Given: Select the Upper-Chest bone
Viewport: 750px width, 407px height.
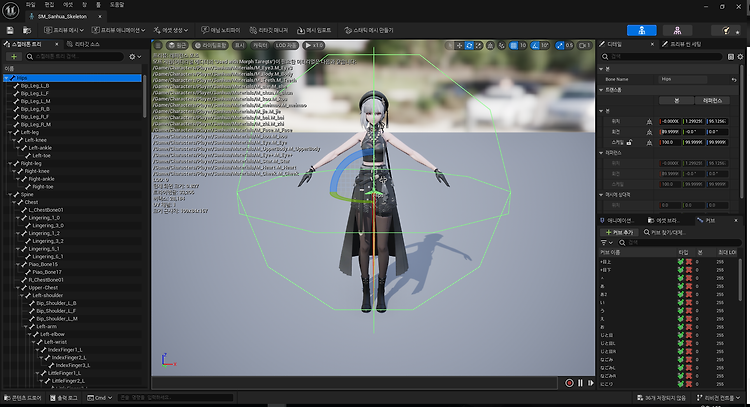Looking at the screenshot, I should (43, 288).
